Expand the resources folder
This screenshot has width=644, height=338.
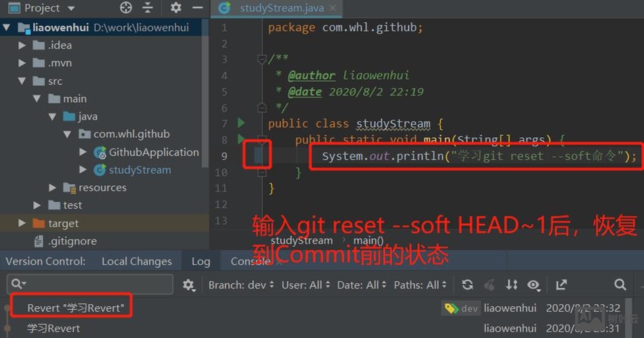coord(52,187)
